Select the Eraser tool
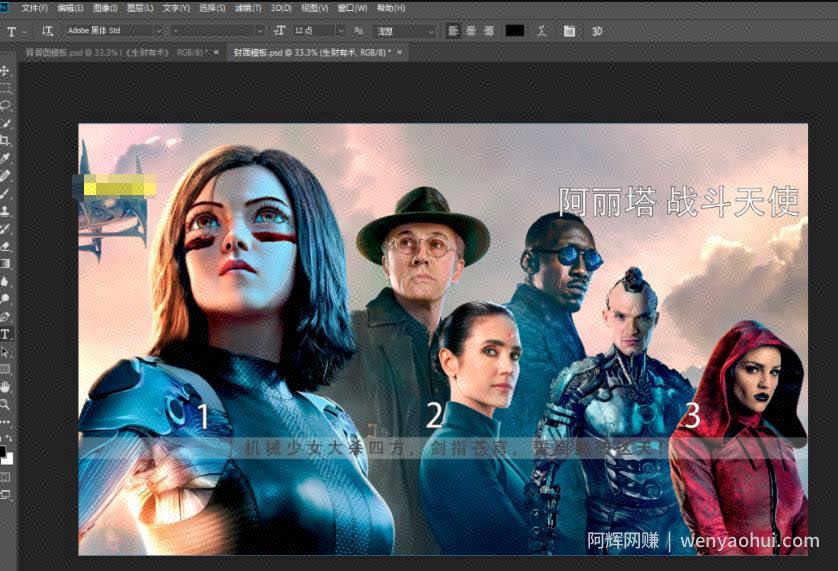This screenshot has width=838, height=571. 5,246
